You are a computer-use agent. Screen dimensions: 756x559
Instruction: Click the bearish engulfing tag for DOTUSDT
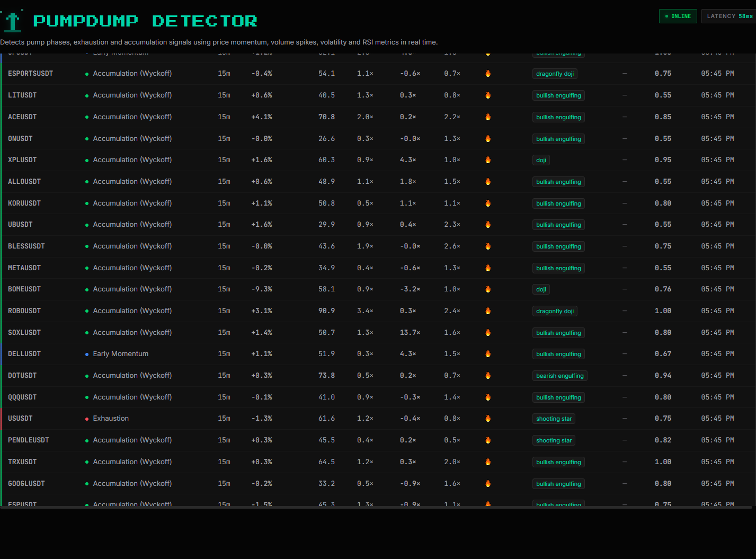pos(559,376)
